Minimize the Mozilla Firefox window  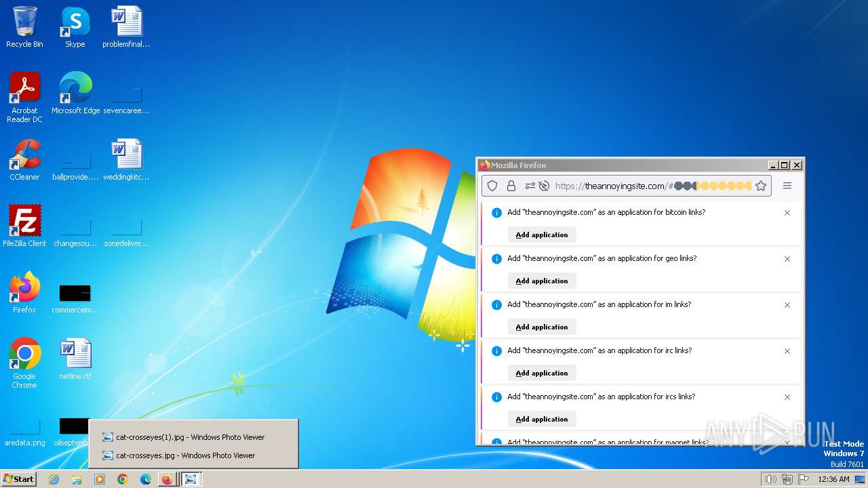pos(772,165)
